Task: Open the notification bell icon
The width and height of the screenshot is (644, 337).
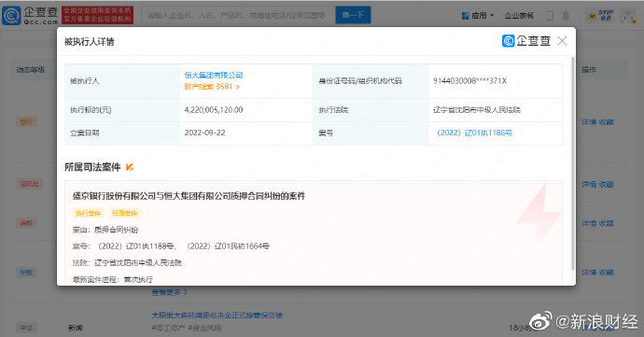Action: 566,16
